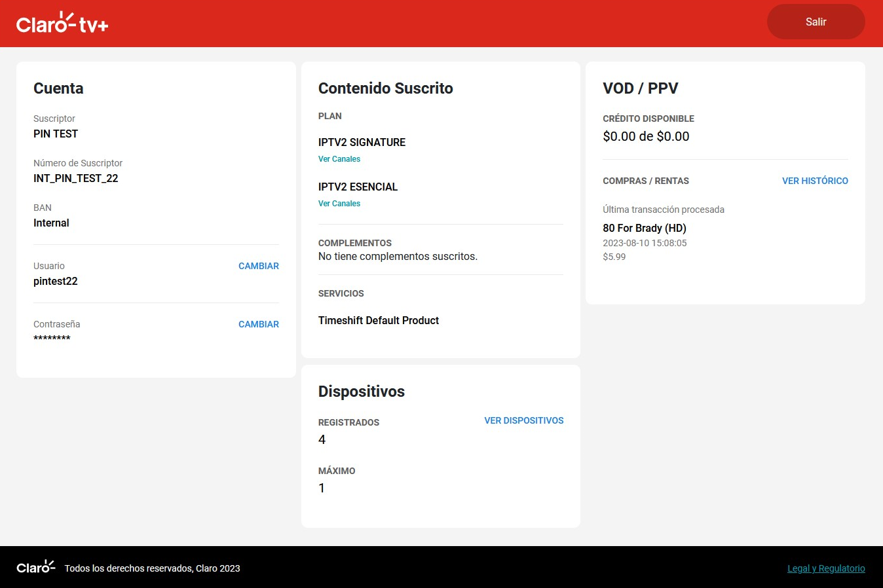Open Ver Canales under IPTV2 SIGNATURE
The image size is (883, 588).
pyautogui.click(x=339, y=159)
